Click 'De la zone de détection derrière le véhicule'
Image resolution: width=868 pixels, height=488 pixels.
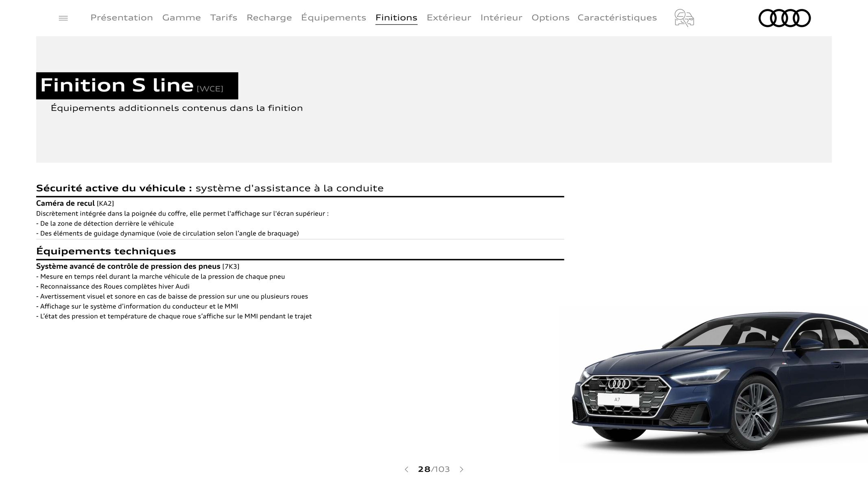[105, 224]
